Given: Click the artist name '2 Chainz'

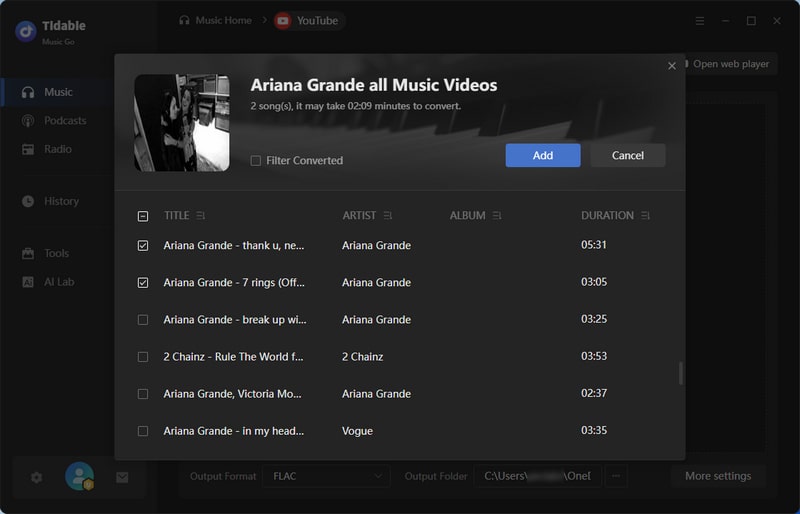Looking at the screenshot, I should [362, 357].
